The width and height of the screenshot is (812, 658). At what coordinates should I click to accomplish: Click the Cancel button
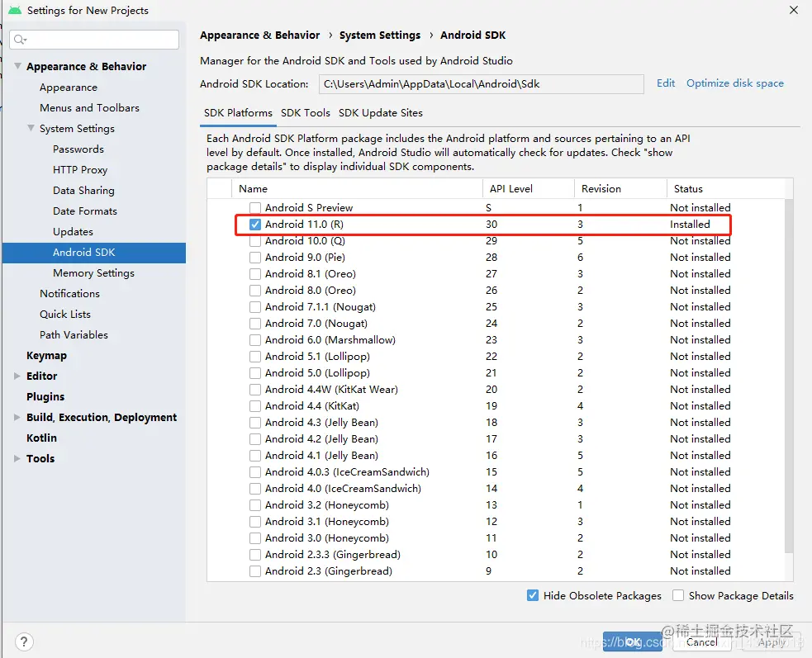point(701,642)
